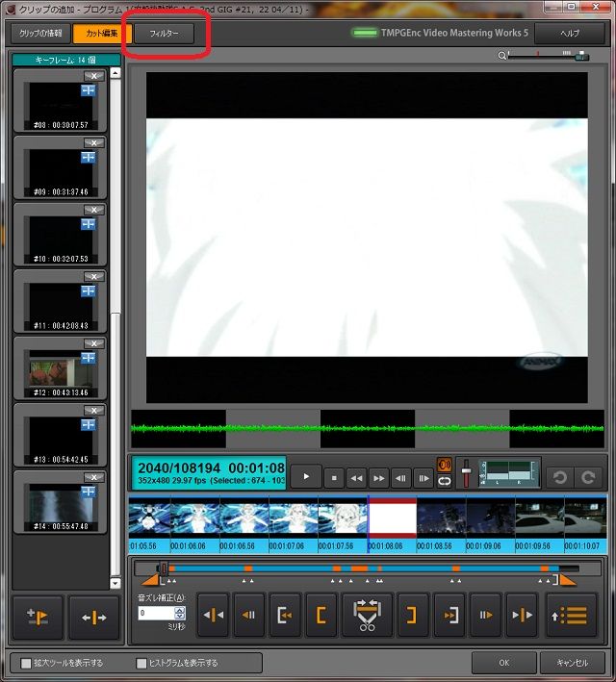Click the fast rewind button

tap(356, 478)
